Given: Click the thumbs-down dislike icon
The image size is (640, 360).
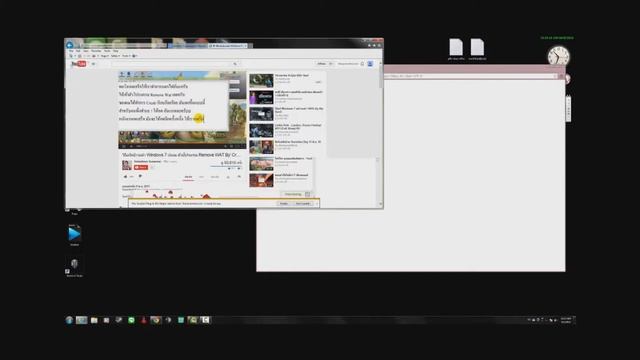Looking at the screenshot, I should (140, 177).
